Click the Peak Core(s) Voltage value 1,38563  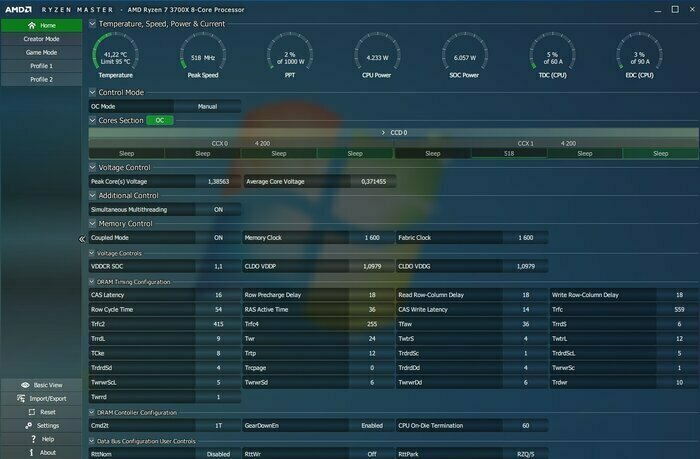coord(218,181)
